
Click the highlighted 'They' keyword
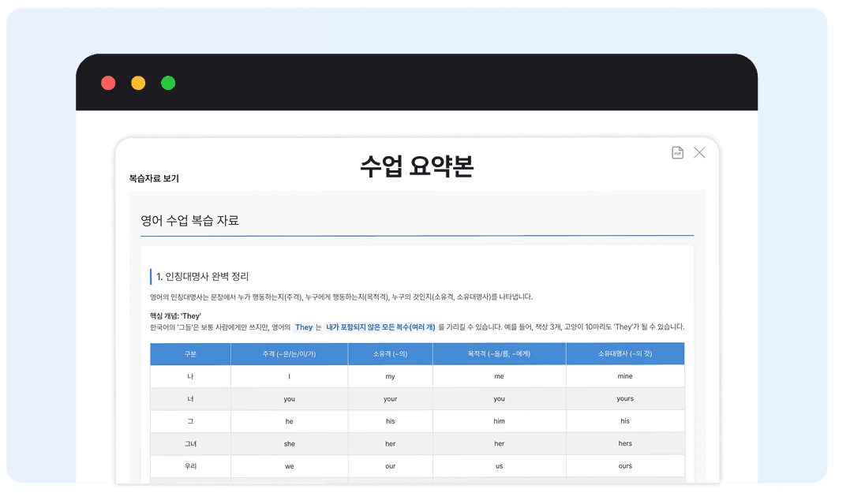click(304, 327)
